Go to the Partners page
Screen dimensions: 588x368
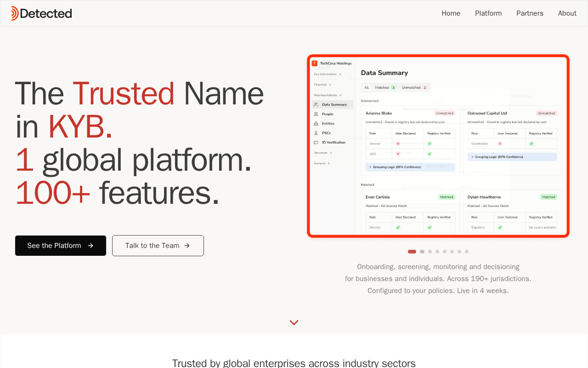[530, 13]
